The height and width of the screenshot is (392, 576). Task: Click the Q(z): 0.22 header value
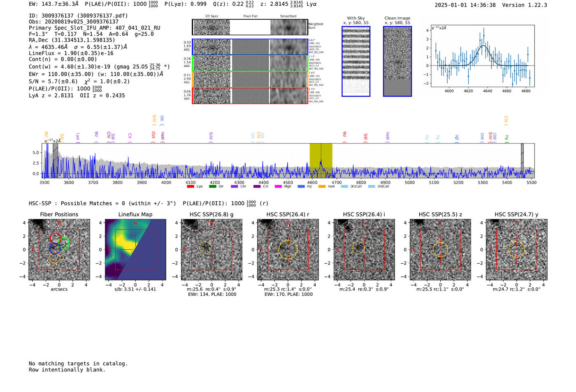pos(234,4)
